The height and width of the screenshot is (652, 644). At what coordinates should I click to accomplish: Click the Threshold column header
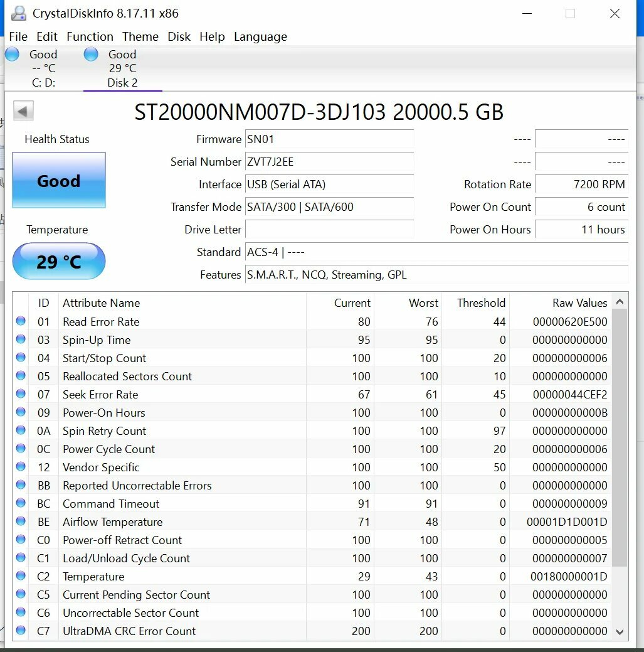pyautogui.click(x=476, y=302)
